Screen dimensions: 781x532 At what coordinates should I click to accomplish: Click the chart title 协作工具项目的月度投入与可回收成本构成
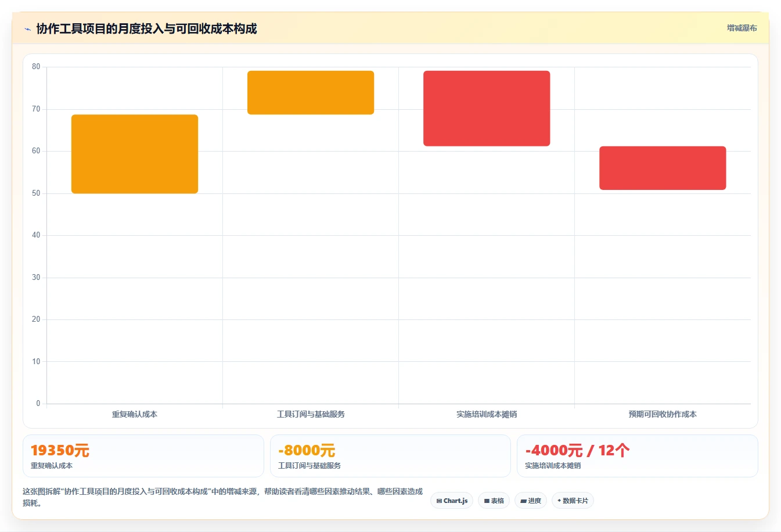click(146, 28)
